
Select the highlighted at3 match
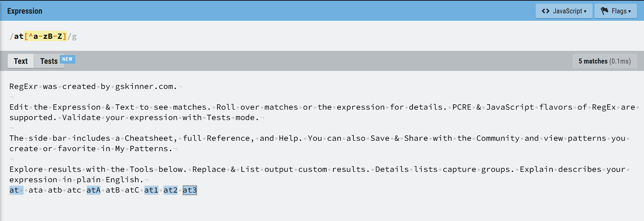[x=190, y=190]
